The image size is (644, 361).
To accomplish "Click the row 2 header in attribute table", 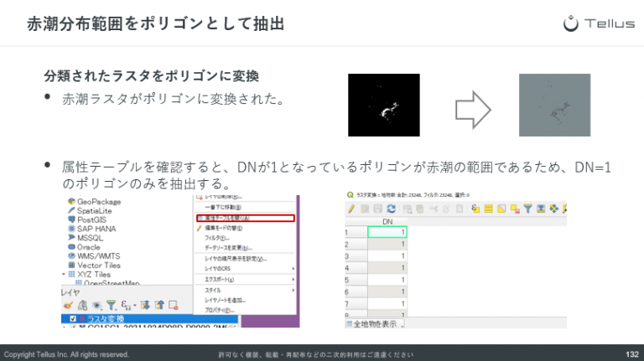I will point(356,244).
